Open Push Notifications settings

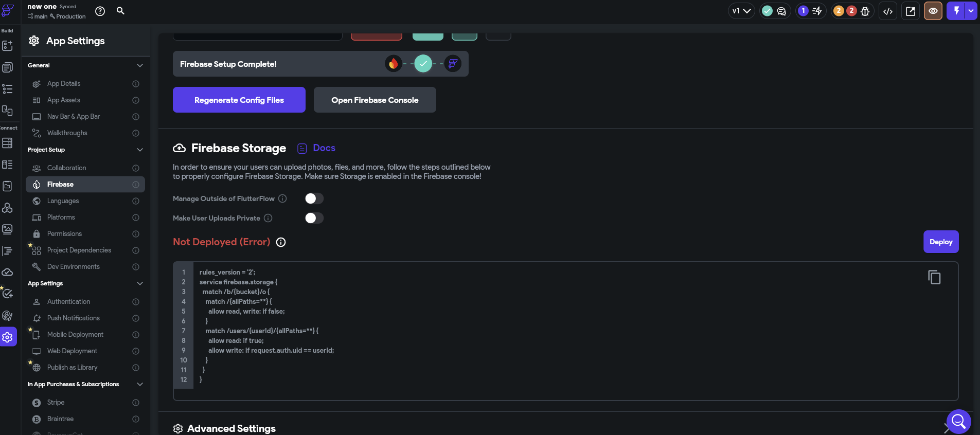(85, 318)
